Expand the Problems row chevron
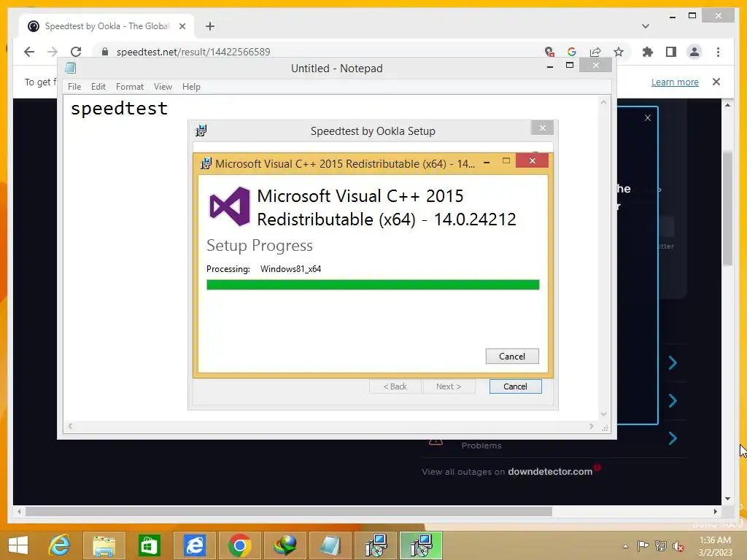Viewport: 747px width, 560px height. [x=673, y=438]
